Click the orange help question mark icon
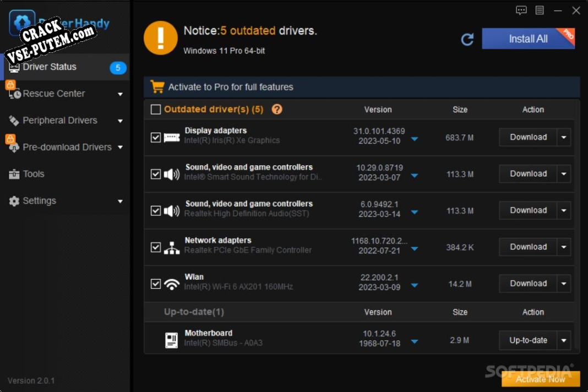This screenshot has width=588, height=392. (x=277, y=109)
